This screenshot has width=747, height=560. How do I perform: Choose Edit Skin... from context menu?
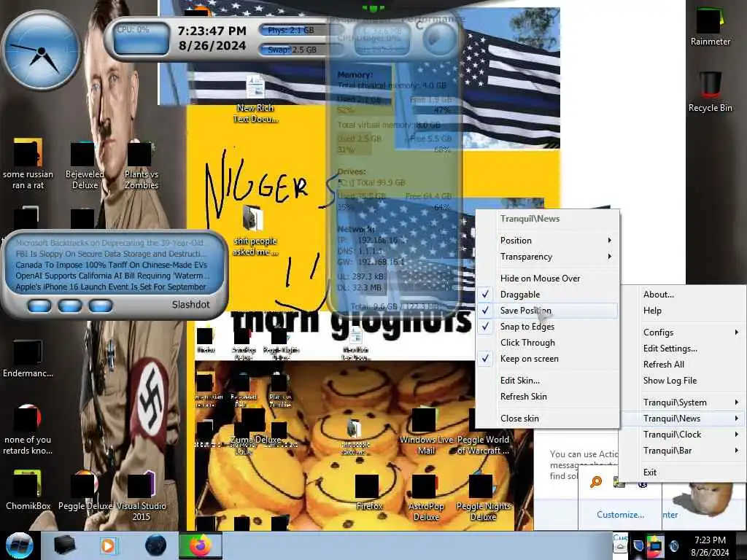pyautogui.click(x=548, y=381)
